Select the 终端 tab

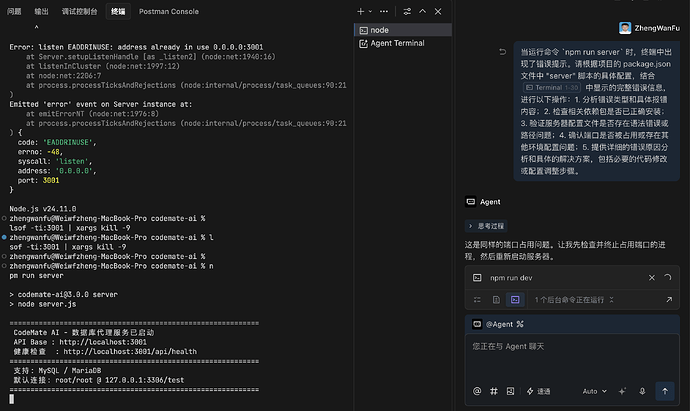[x=118, y=11]
